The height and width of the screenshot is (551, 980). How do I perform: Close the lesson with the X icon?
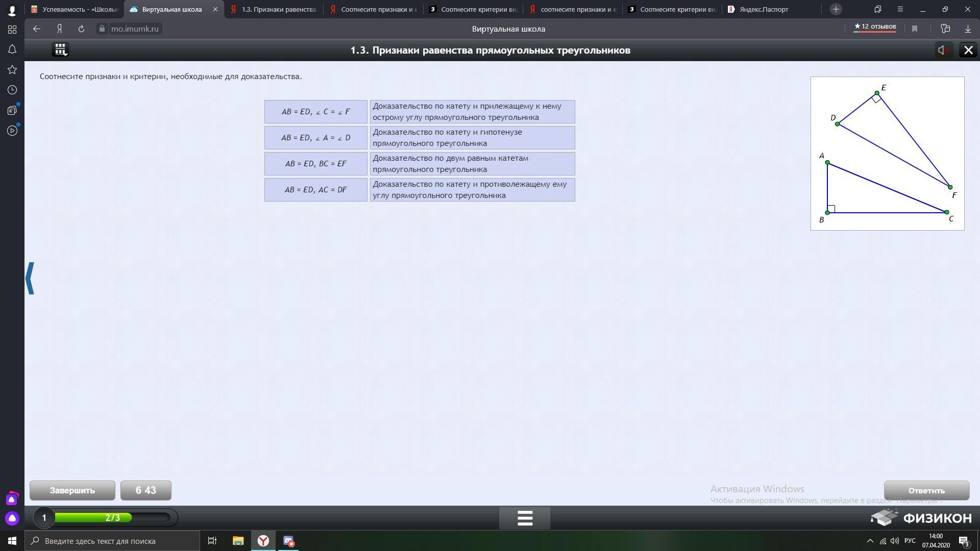click(968, 50)
